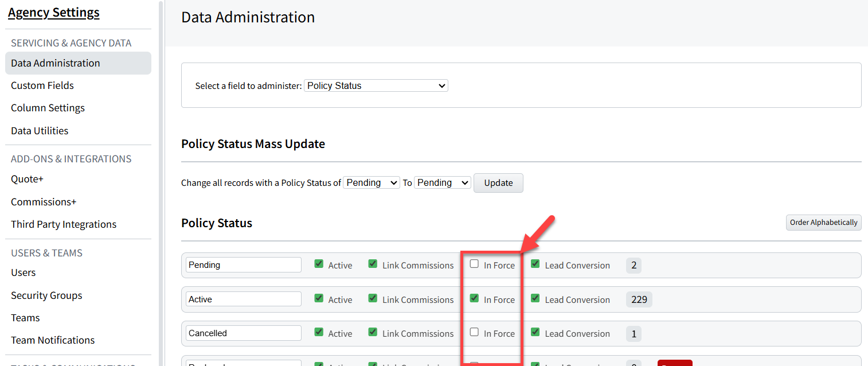Image resolution: width=868 pixels, height=366 pixels.
Task: Click Order Alphabetically button
Action: pyautogui.click(x=823, y=223)
